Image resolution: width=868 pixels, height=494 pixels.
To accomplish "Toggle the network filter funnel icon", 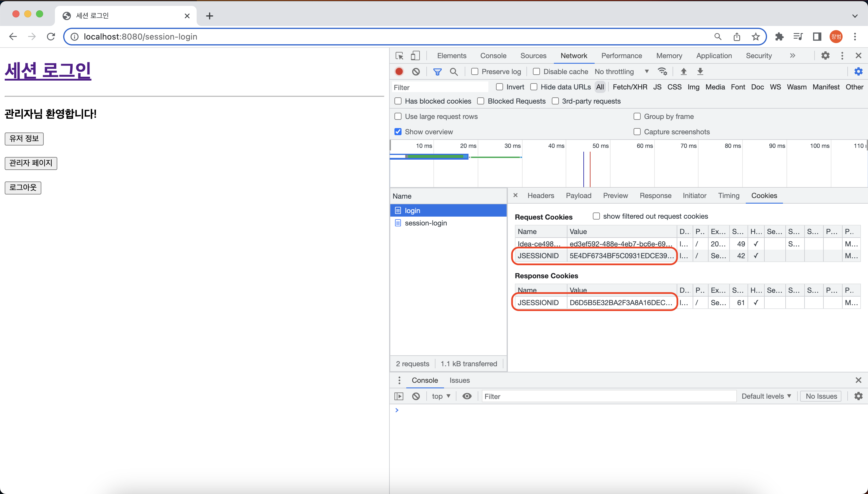I will point(437,72).
